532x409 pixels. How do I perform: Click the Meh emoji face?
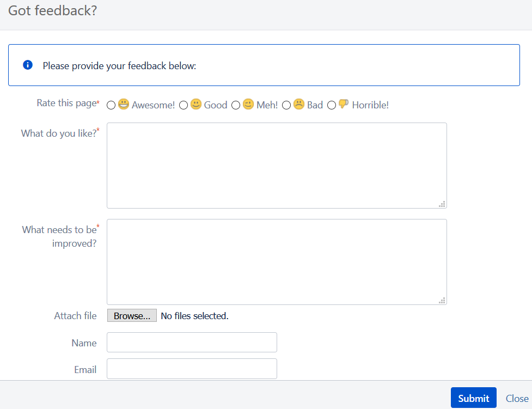(x=248, y=104)
